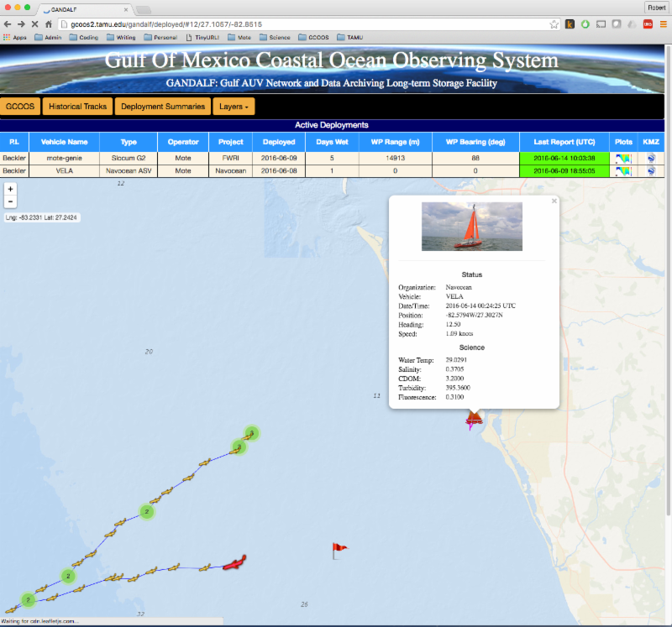Download KMZ for mote-genie vehicle

tap(651, 157)
